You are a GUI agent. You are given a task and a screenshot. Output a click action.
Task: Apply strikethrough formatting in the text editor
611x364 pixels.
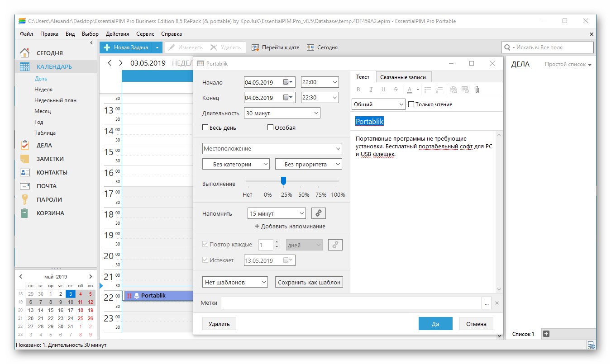pyautogui.click(x=396, y=90)
